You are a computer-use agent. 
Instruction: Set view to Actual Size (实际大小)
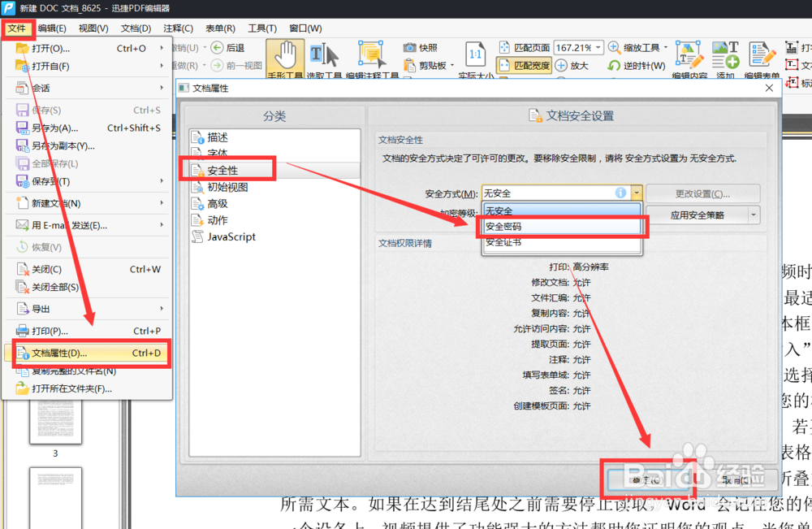coord(475,58)
